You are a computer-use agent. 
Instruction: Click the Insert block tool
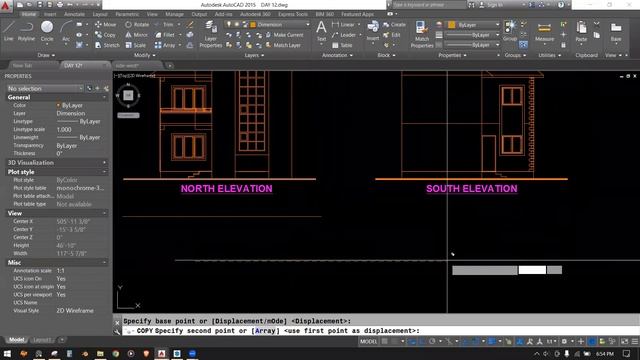point(373,31)
